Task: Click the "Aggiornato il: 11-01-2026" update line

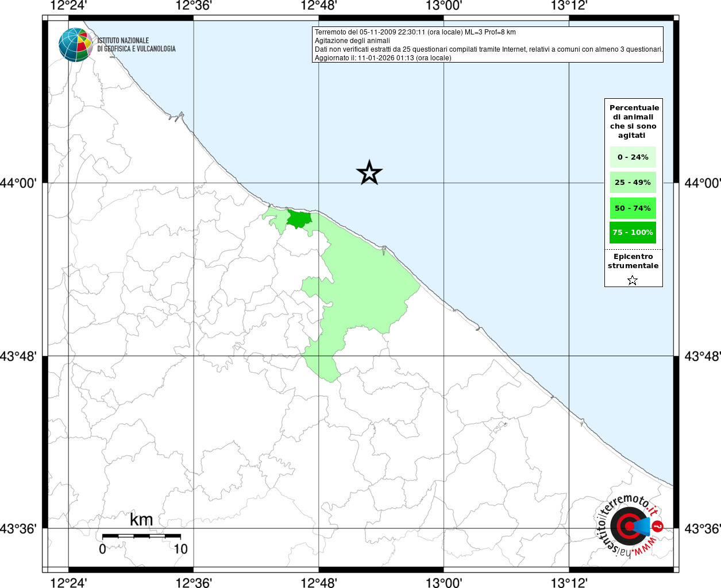Action: pyautogui.click(x=383, y=58)
